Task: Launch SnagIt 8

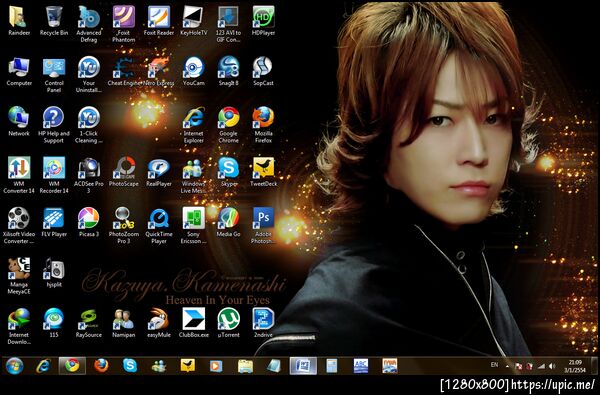Action: 228,72
